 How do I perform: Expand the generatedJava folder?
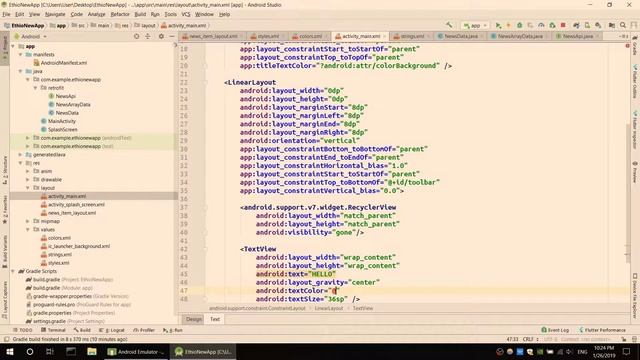point(20,155)
